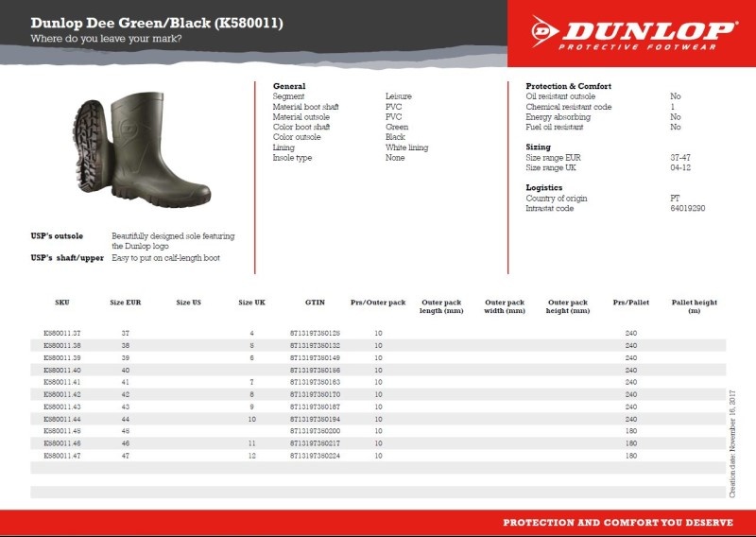Viewport: 756px width, 537px height.
Task: Click the 'Protection and comfort you deserve' footer
Action: tap(618, 522)
